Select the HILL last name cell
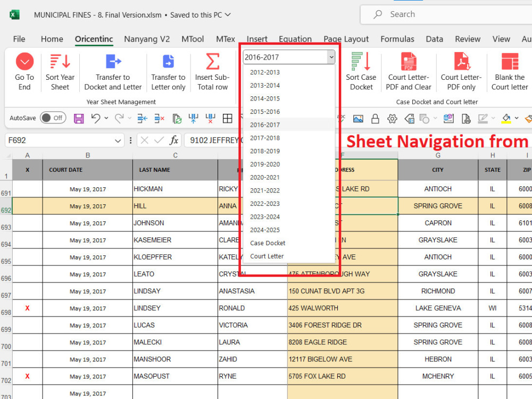 (x=175, y=206)
